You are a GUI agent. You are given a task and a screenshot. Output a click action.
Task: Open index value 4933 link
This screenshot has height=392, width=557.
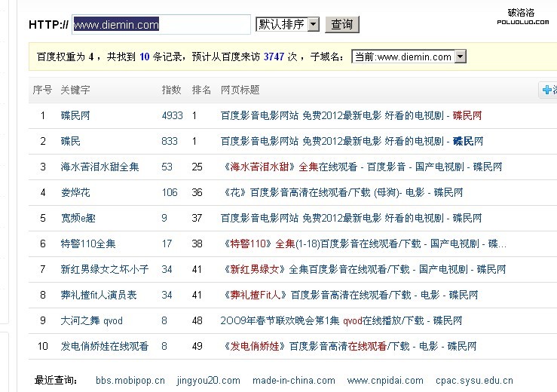point(172,115)
